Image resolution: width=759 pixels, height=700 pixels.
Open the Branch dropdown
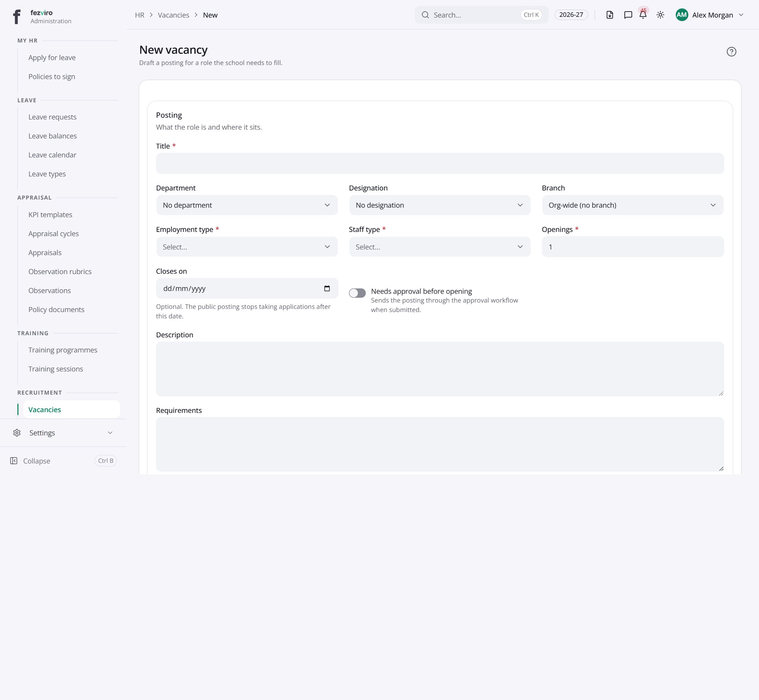[x=632, y=205]
